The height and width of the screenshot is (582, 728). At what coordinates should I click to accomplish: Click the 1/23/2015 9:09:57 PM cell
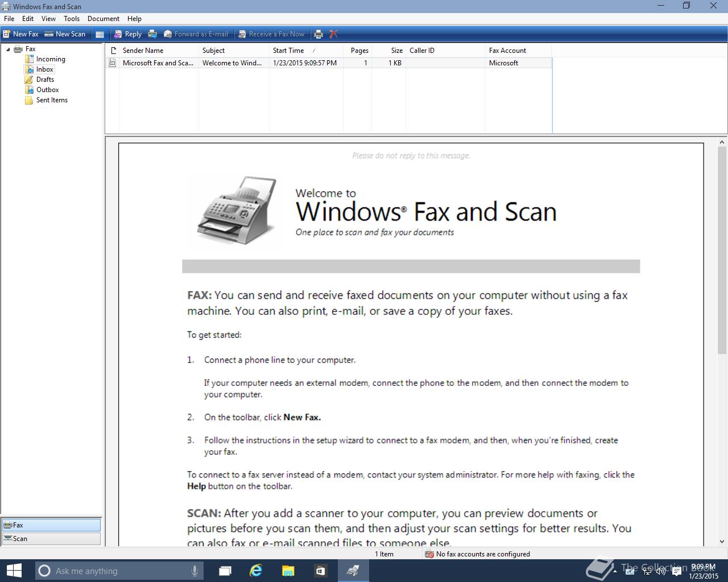305,63
